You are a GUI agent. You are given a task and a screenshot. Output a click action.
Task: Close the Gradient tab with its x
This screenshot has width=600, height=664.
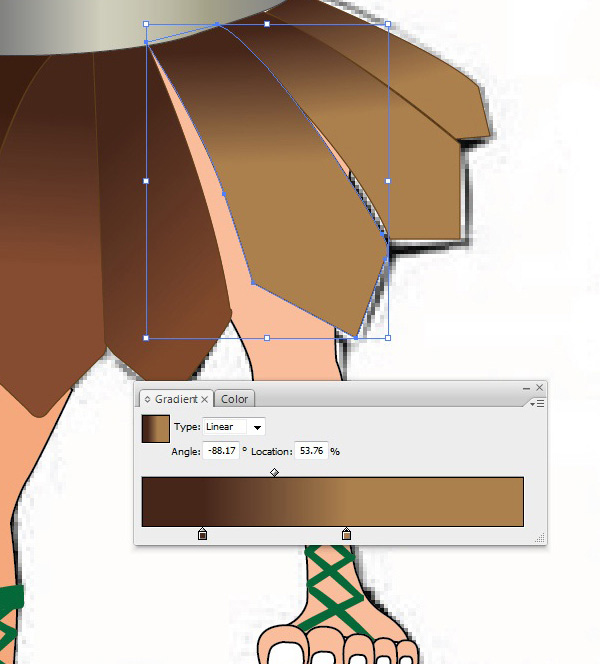205,399
